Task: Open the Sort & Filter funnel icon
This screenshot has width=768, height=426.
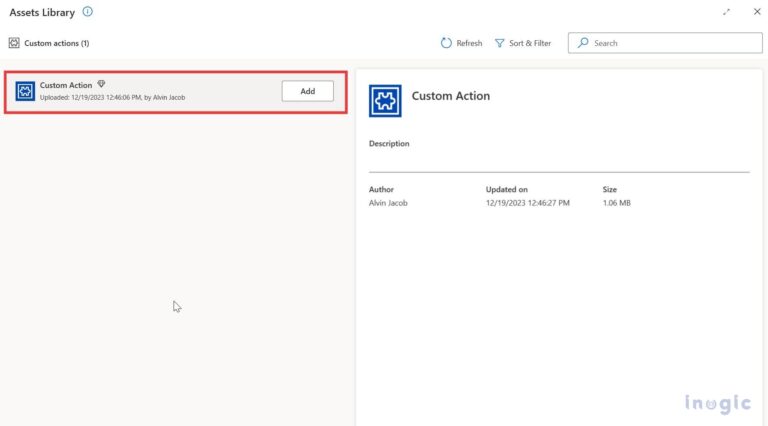Action: (x=500, y=43)
